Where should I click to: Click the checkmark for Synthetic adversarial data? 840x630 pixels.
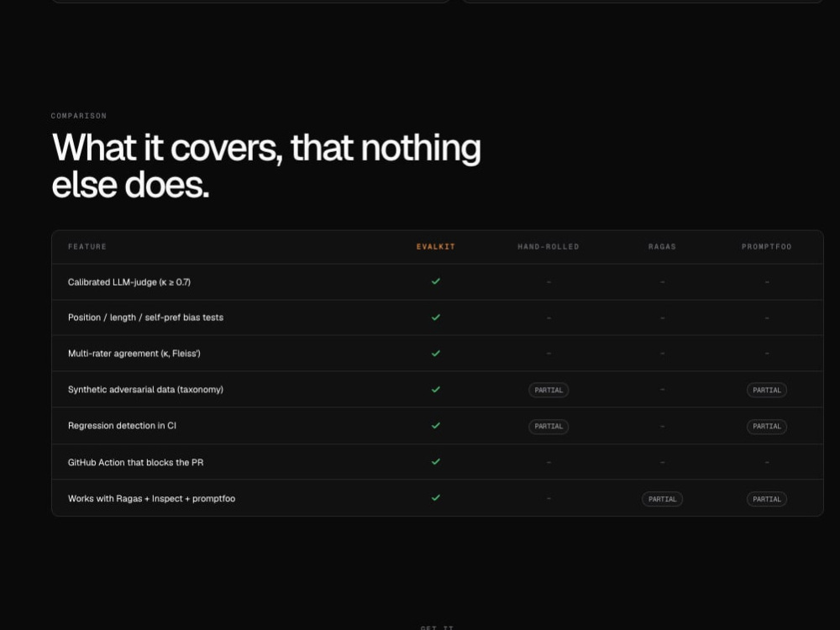coord(435,390)
